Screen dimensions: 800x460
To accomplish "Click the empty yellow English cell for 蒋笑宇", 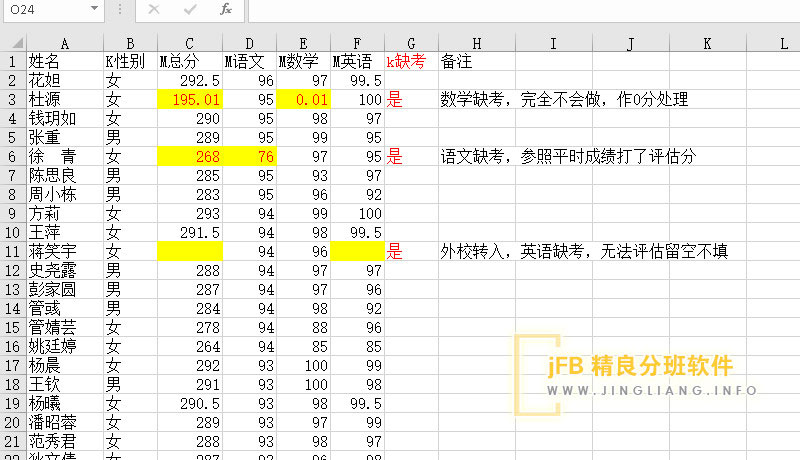I will click(357, 251).
